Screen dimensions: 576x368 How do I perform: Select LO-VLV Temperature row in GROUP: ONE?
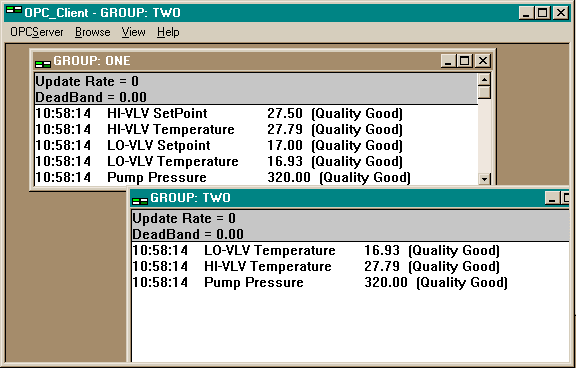tap(256, 162)
